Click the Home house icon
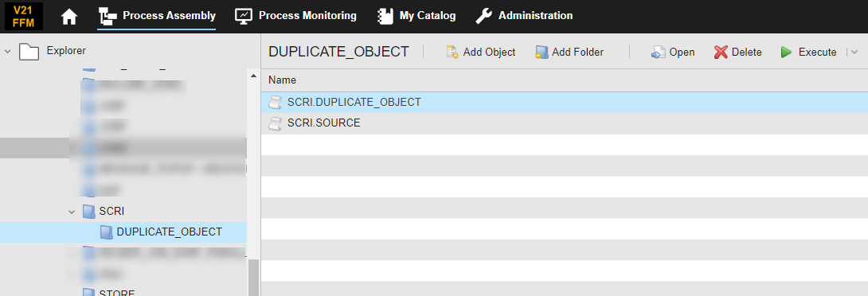This screenshot has width=868, height=296. 69,17
